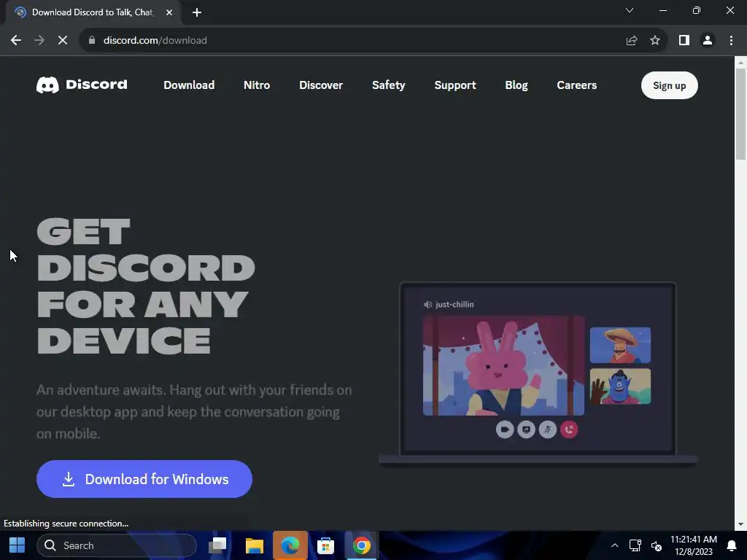The width and height of the screenshot is (747, 560).
Task: Open the Blog nav link
Action: point(516,85)
